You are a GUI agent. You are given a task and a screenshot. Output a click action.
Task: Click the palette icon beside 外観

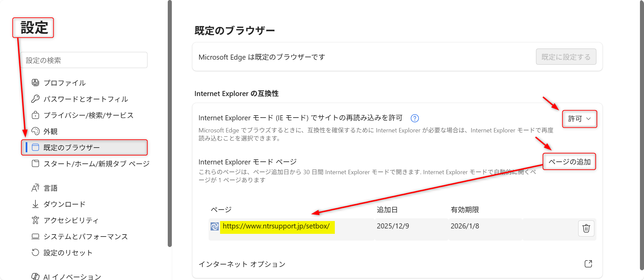[35, 131]
